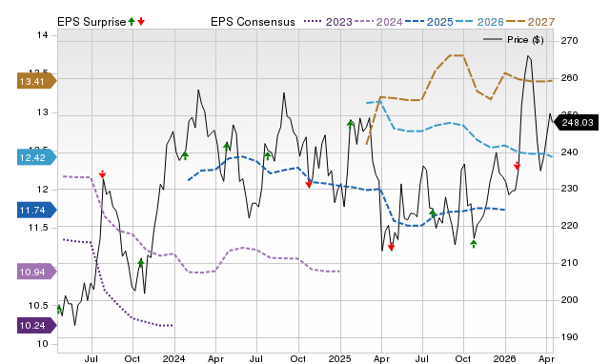610x364 pixels.
Task: Click the 2026 EPS consensus legend entry
Action: point(479,22)
